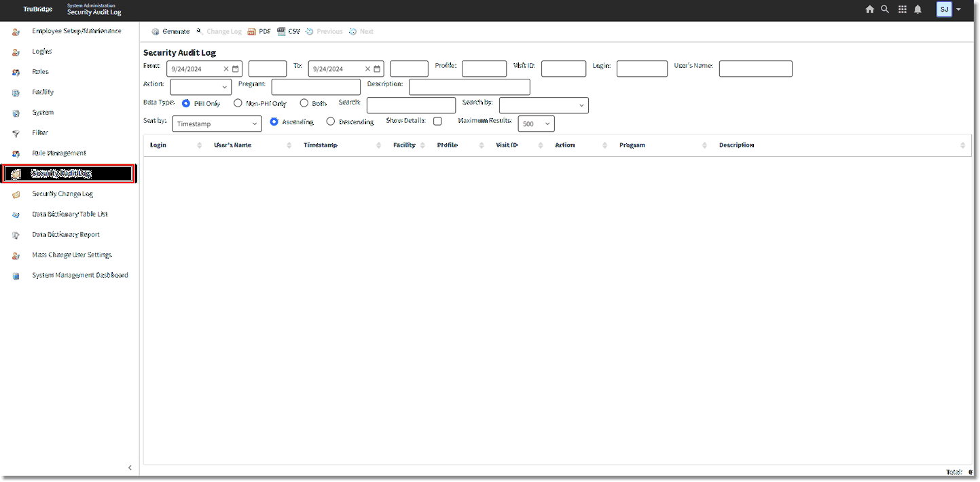Click the home icon in header

tap(869, 10)
